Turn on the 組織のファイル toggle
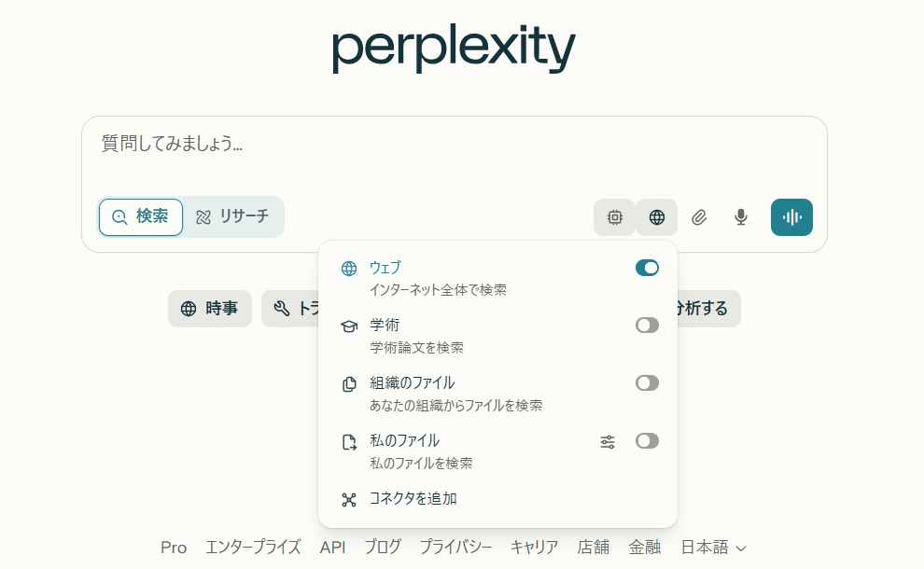Screen dimensions: 924x569 click(647, 382)
